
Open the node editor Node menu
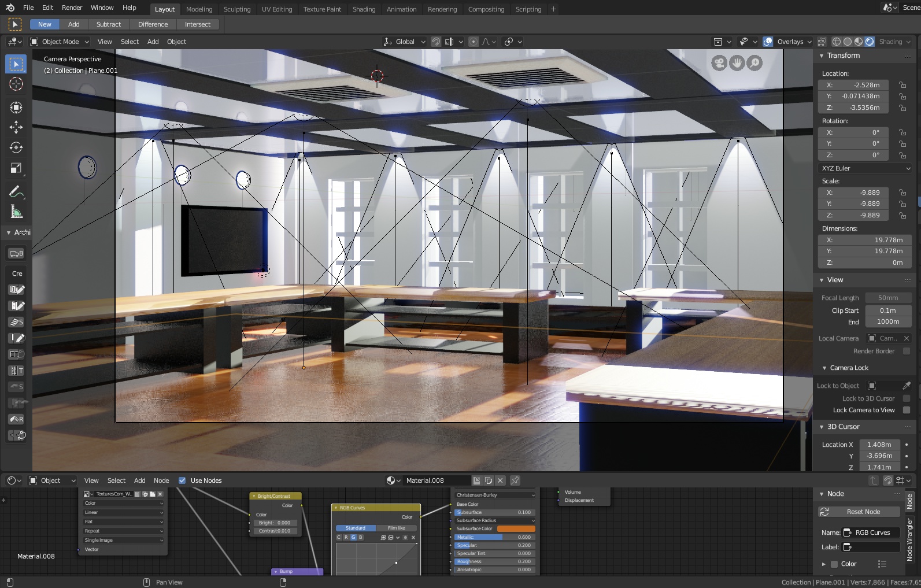tap(161, 480)
